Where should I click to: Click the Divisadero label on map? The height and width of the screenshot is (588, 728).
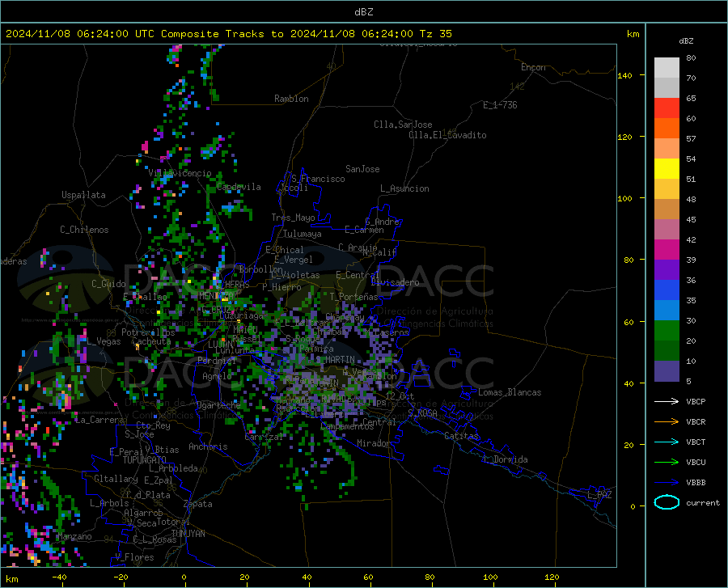pyautogui.click(x=395, y=282)
